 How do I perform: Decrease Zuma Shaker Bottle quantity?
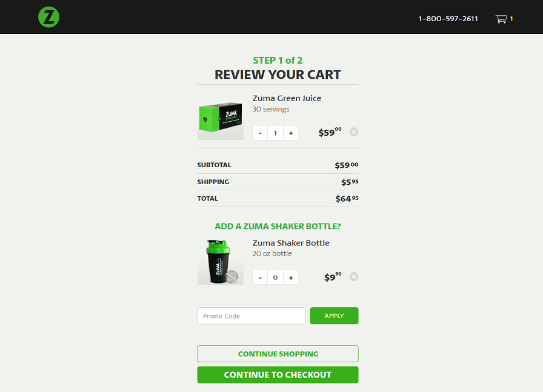260,277
